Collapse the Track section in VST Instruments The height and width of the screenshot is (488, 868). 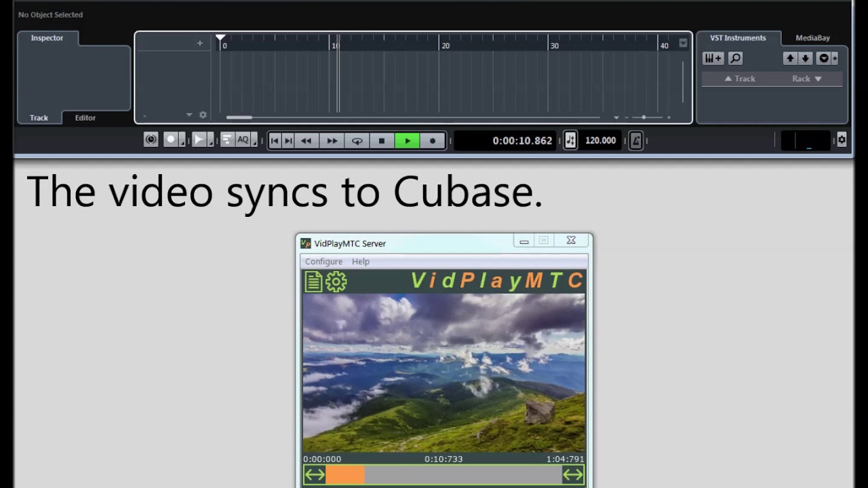tap(739, 79)
